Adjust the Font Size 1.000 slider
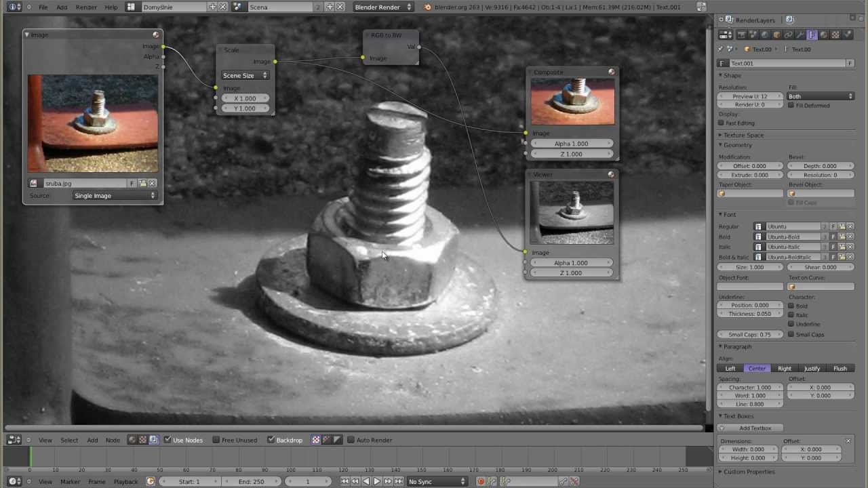868x488 pixels. click(x=750, y=267)
